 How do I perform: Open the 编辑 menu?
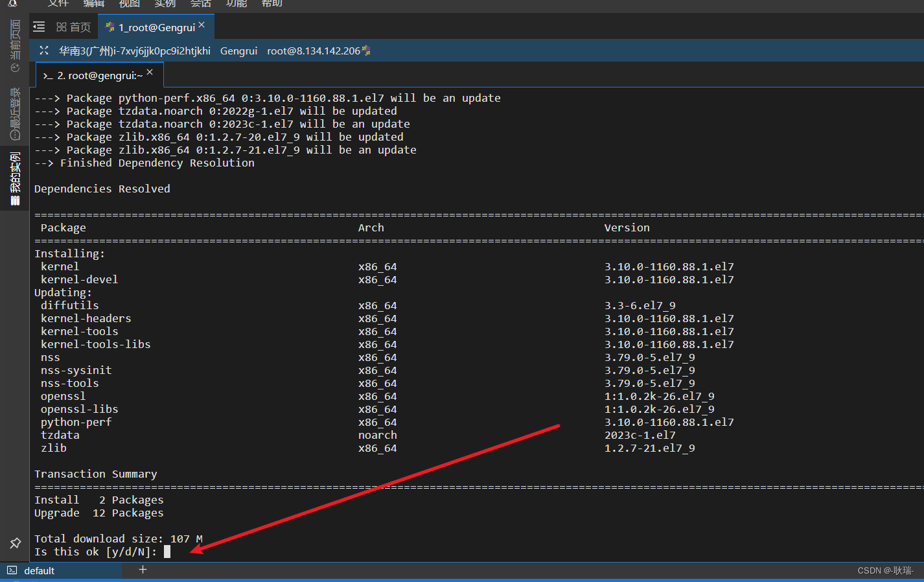[94, 3]
